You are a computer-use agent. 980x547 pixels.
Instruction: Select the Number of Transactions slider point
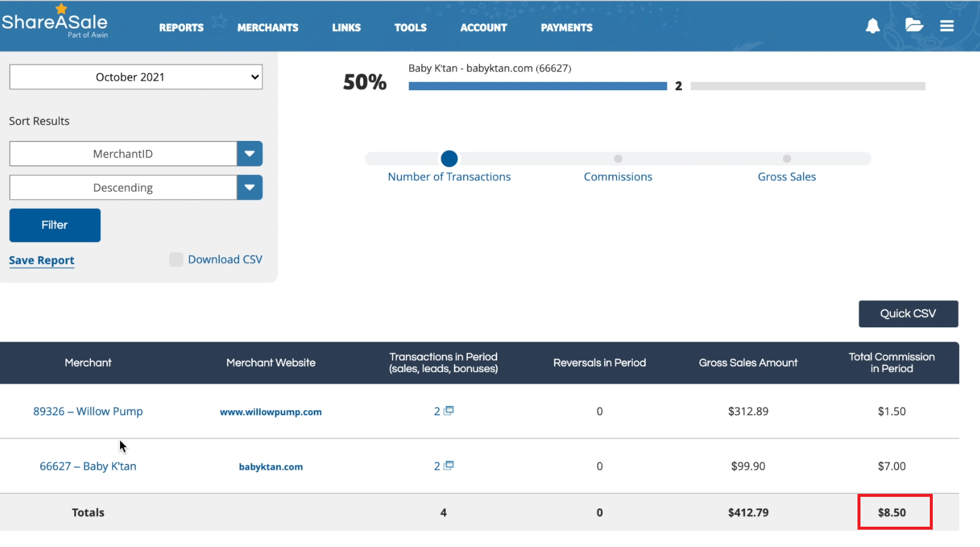pyautogui.click(x=449, y=158)
